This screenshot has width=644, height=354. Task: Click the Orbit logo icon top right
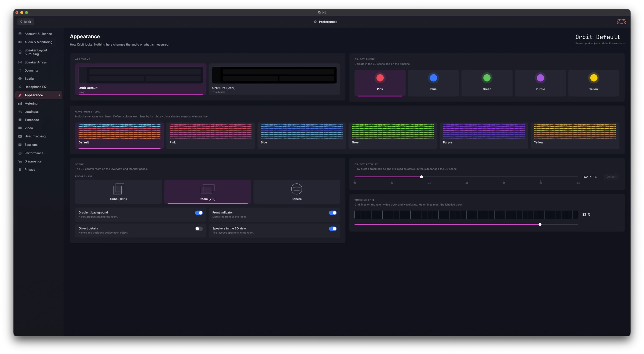[x=621, y=22]
